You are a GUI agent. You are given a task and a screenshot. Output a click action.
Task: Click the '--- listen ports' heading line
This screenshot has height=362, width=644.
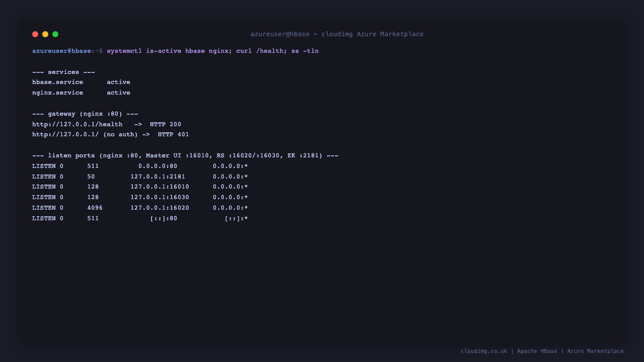185,156
